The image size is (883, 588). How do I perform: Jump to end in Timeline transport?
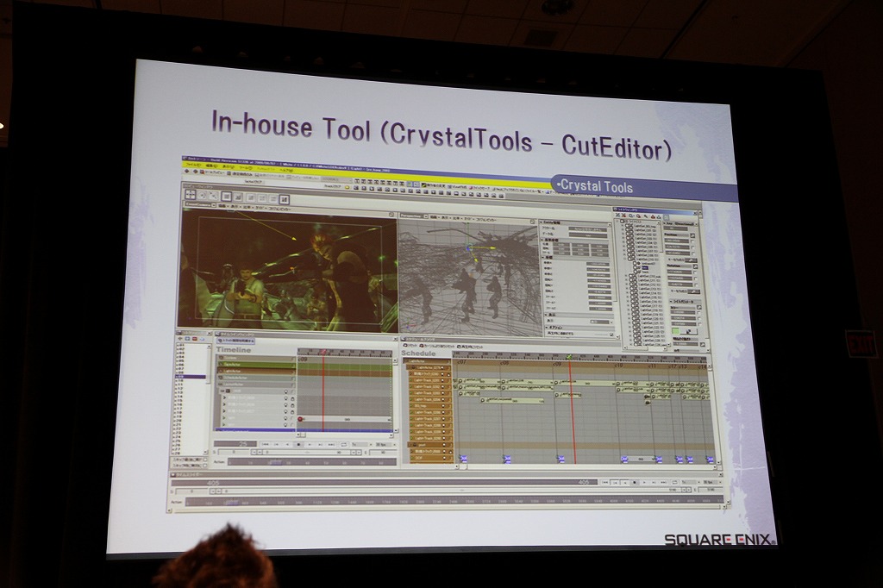tap(331, 445)
